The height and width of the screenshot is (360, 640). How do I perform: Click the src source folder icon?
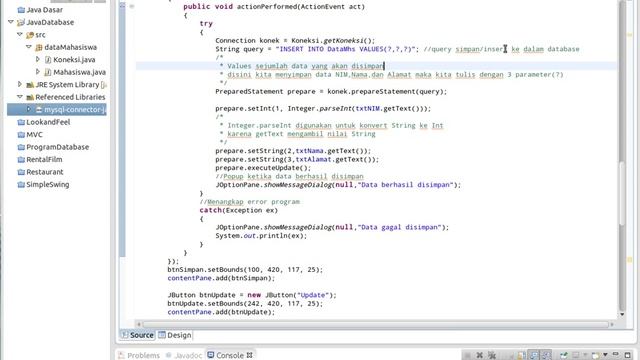[x=30, y=35]
